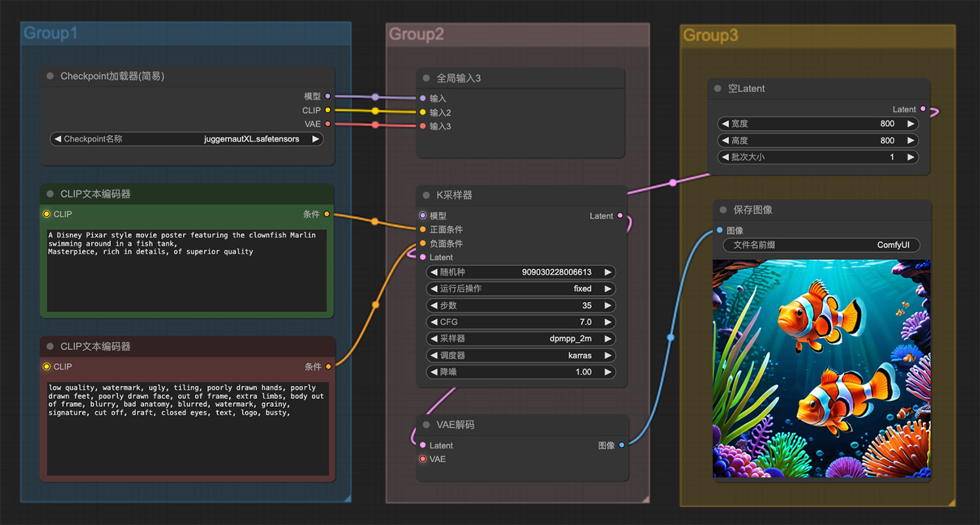Open the 调度器 karras dropdown
This screenshot has width=980, height=525.
521,356
